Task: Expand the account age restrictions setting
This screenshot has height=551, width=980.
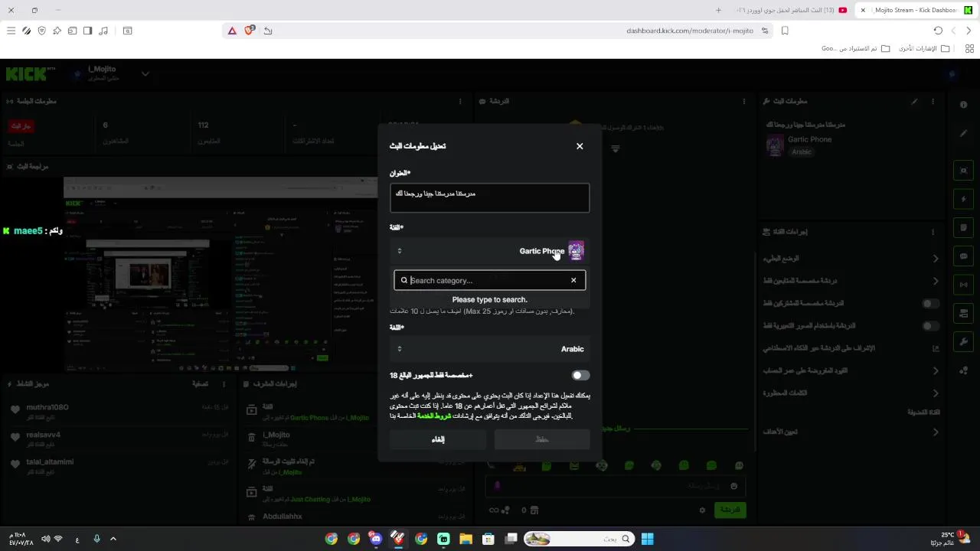Action: click(851, 370)
